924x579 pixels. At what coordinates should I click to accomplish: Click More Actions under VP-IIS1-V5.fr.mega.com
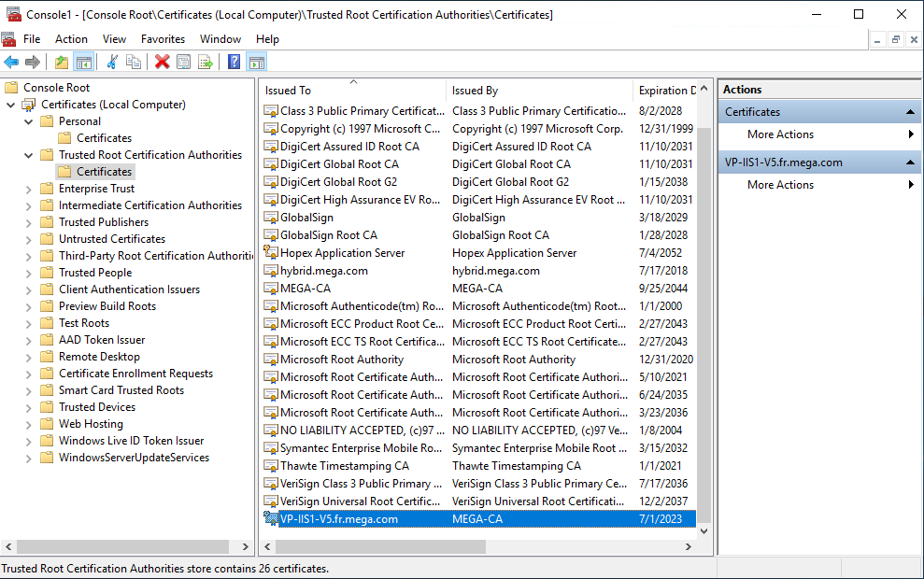[780, 184]
